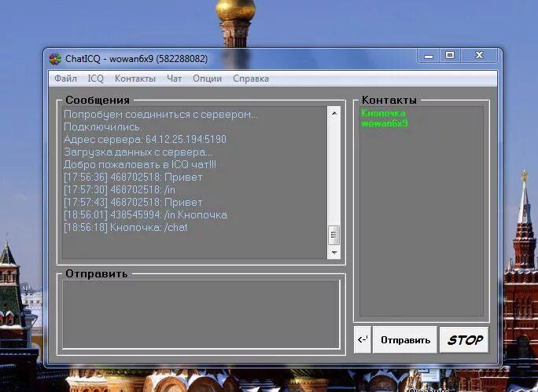Click the messages scrollbar thumb

333,235
